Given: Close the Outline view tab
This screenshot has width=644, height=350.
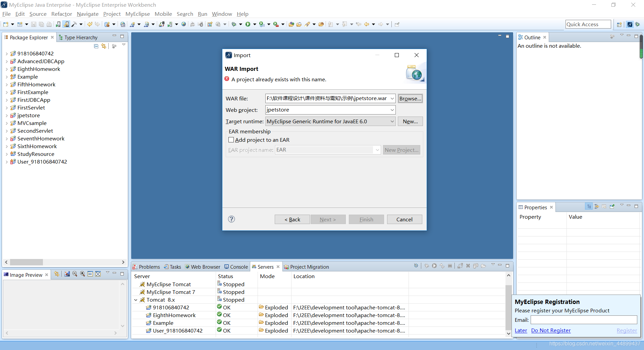Looking at the screenshot, I should 545,37.
